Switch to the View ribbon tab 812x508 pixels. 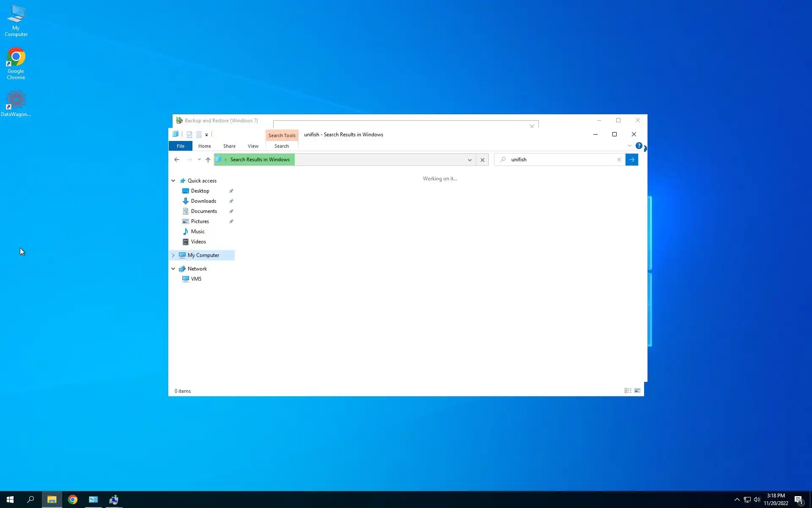pos(253,146)
